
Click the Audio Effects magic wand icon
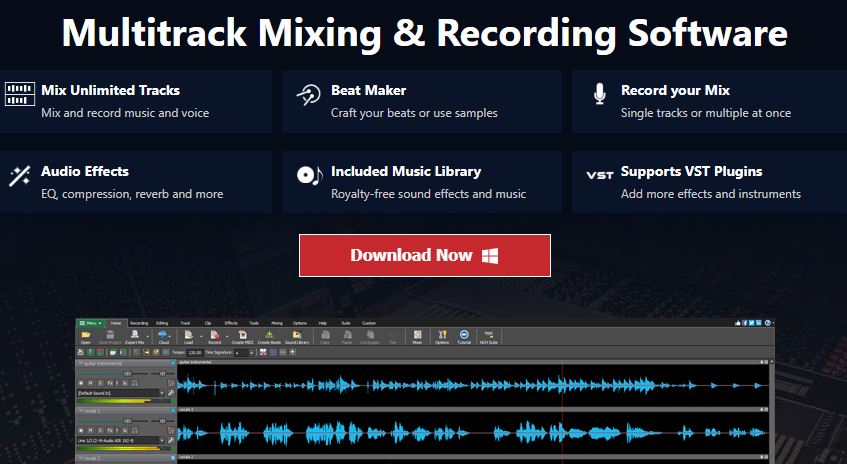tap(19, 176)
